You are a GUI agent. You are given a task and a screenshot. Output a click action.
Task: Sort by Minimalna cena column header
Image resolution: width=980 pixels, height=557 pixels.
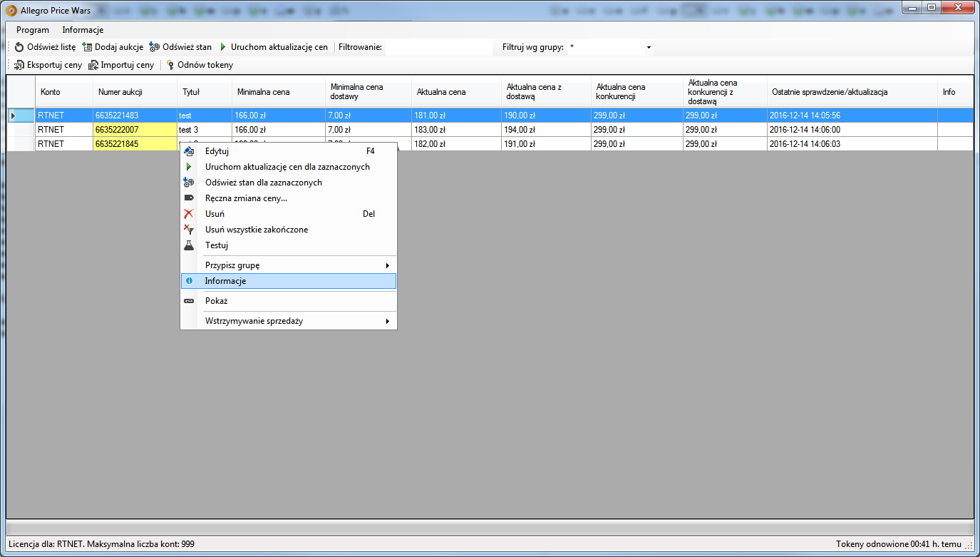tap(279, 92)
